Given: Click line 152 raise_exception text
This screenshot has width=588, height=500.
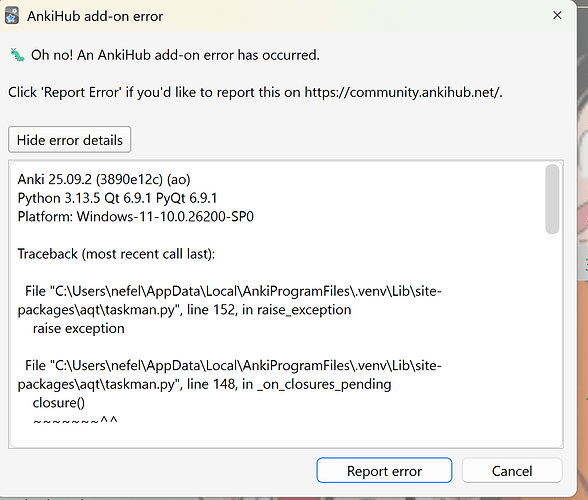Looking at the screenshot, I should (x=269, y=310).
